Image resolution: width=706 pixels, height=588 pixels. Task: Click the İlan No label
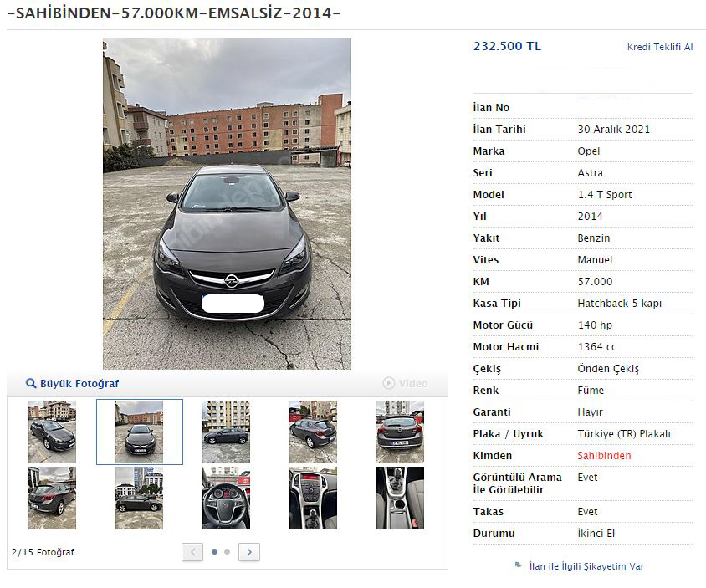pos(491,108)
